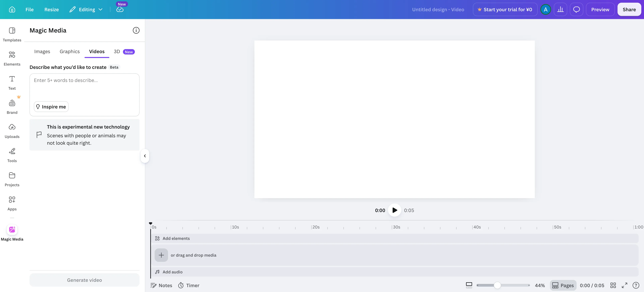Click the 20s mark on timeline ruler
The height and width of the screenshot is (292, 644).
pyautogui.click(x=316, y=227)
